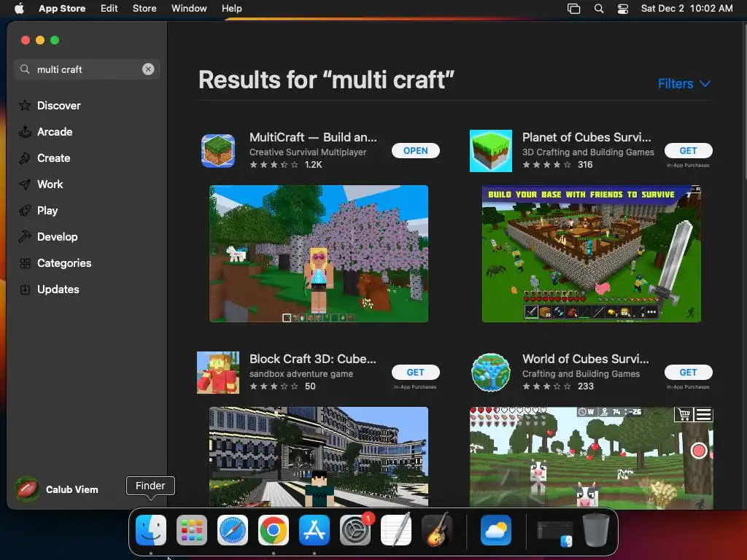Open the Updates download icon

click(x=25, y=289)
